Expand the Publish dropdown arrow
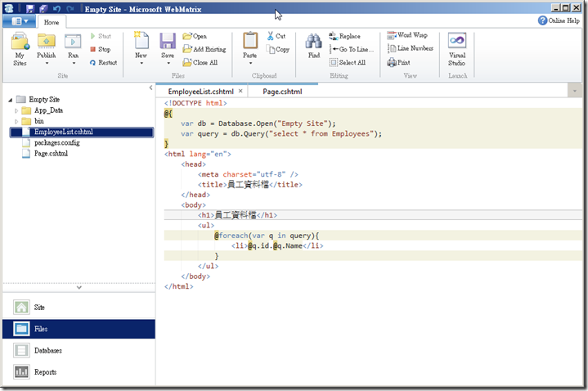Viewport: 588px width, 391px height. 47,64
